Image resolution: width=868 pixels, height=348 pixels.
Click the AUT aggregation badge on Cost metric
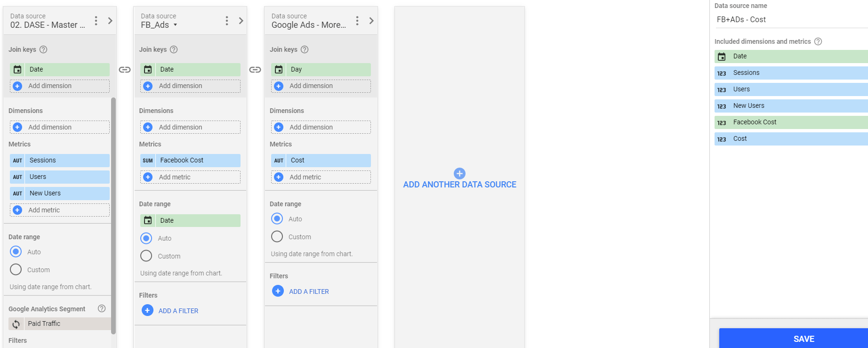pyautogui.click(x=279, y=161)
